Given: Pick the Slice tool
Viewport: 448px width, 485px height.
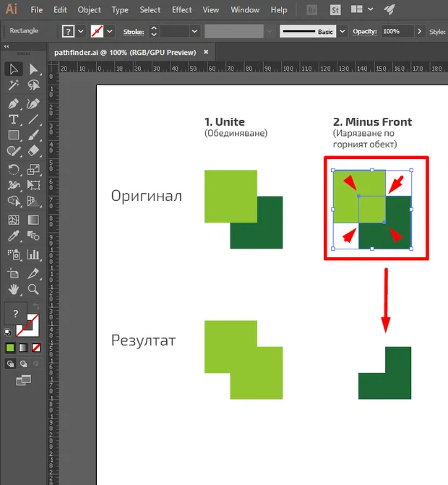Looking at the screenshot, I should (33, 273).
